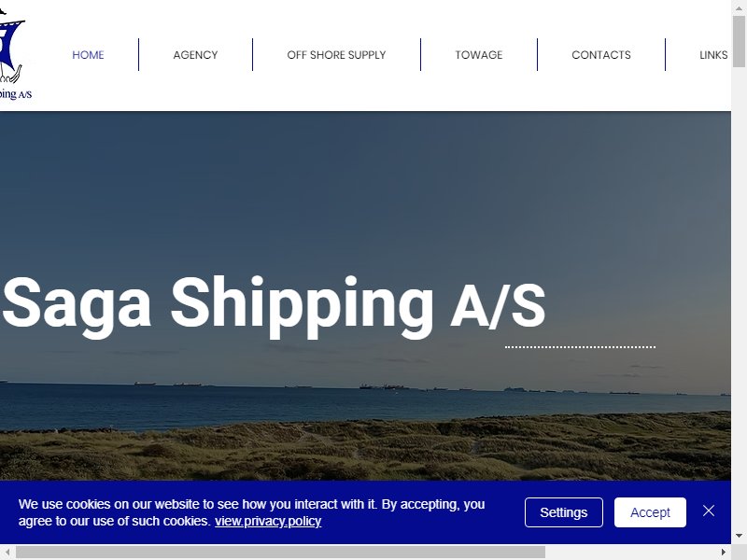Click the cookie notice message text

point(251,512)
